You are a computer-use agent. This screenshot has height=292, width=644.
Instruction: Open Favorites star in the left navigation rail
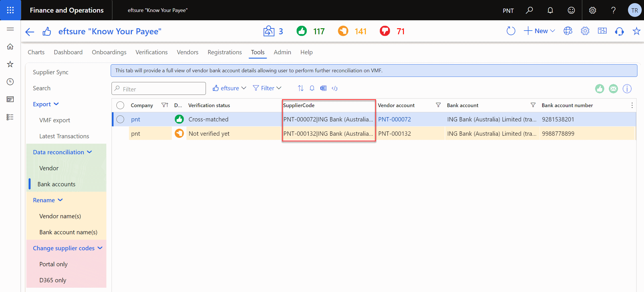coord(10,64)
